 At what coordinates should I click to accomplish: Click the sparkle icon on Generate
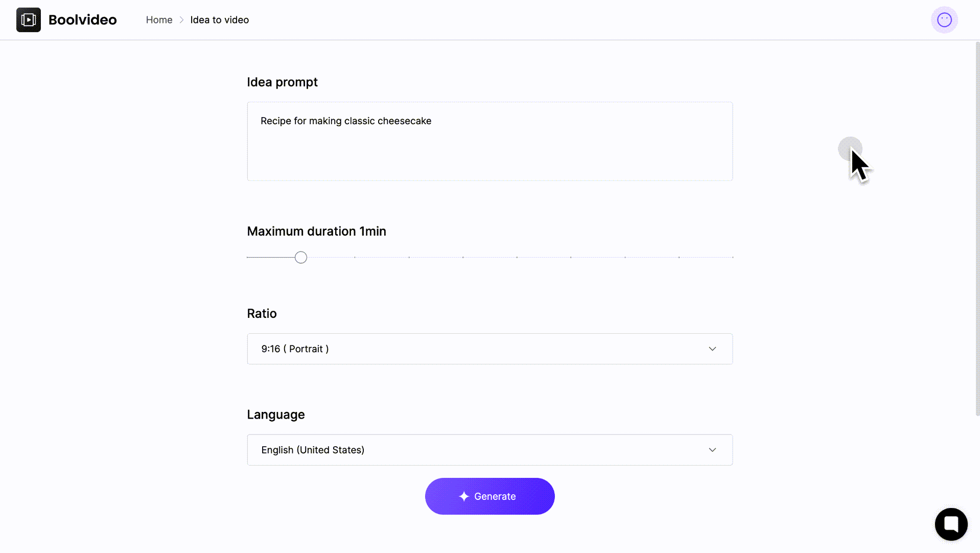pos(464,496)
